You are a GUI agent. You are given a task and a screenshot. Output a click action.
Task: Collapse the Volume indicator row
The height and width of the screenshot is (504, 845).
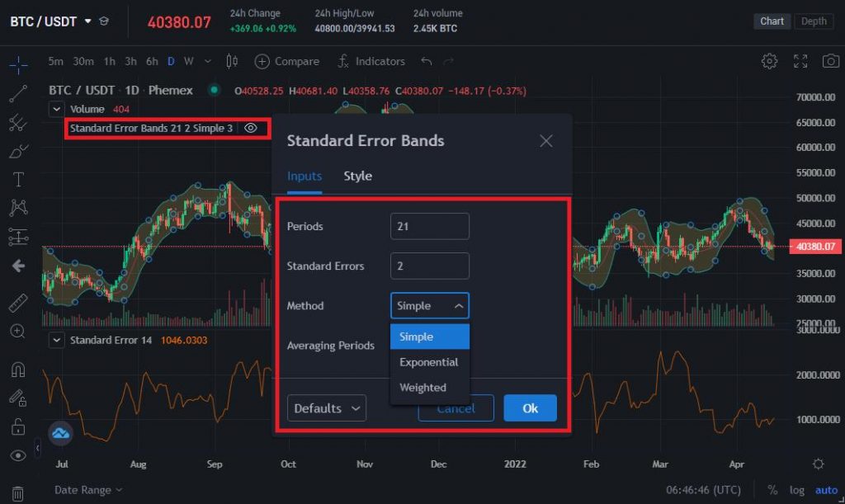pyautogui.click(x=54, y=109)
